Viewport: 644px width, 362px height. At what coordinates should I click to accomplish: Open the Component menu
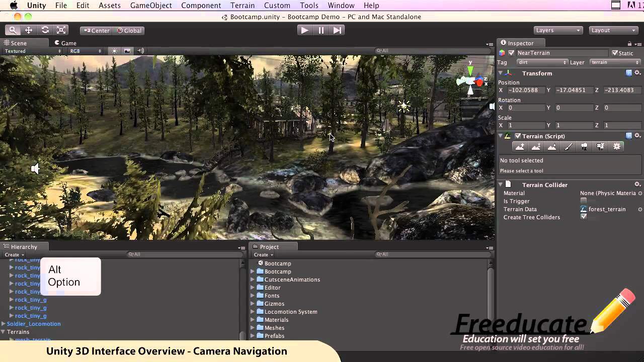[201, 5]
